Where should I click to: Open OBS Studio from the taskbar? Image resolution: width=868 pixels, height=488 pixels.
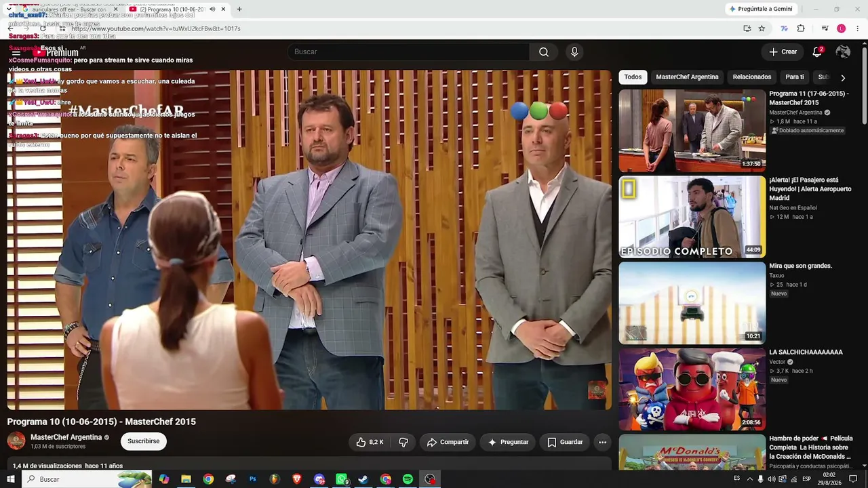point(430,479)
